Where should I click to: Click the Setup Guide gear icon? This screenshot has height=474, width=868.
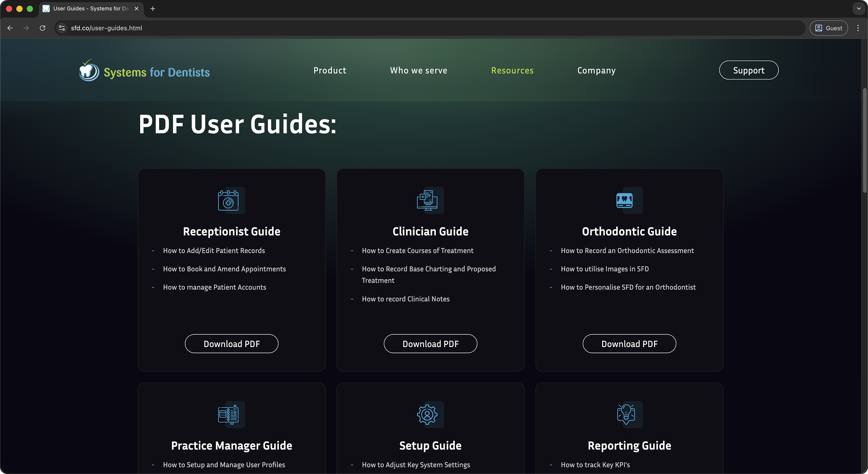pos(428,414)
